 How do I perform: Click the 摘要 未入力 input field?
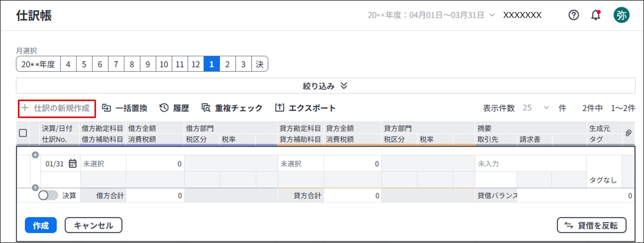[x=530, y=163]
